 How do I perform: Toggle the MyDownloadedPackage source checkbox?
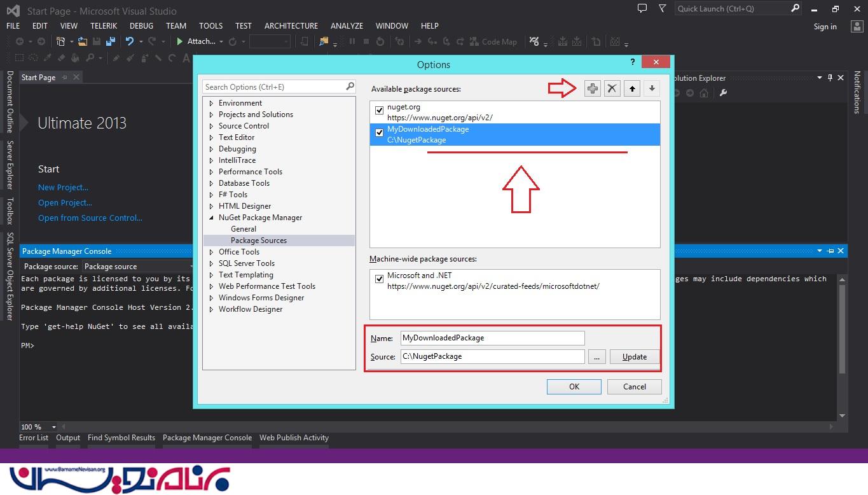pos(380,132)
